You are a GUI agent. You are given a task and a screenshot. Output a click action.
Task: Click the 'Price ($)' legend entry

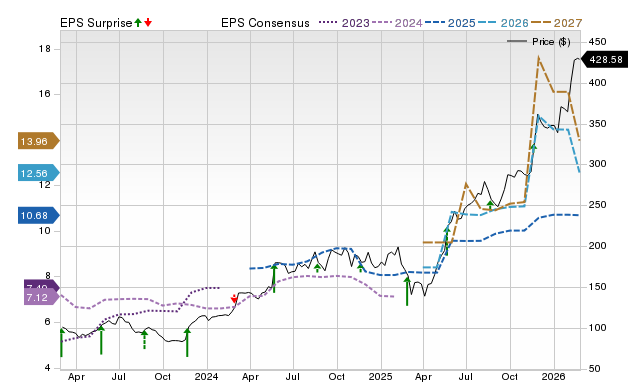(539, 42)
